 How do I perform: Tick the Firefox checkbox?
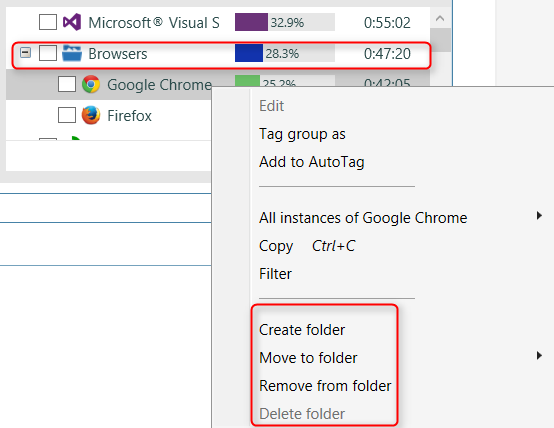[67, 115]
